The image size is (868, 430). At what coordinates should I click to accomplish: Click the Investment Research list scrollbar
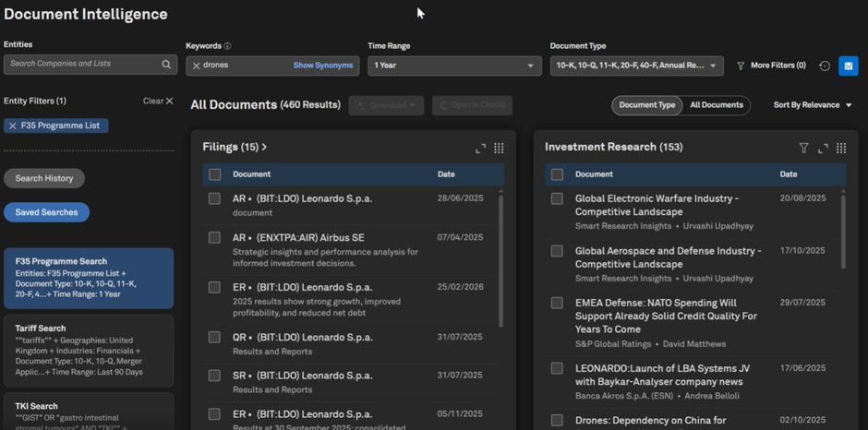(843, 230)
